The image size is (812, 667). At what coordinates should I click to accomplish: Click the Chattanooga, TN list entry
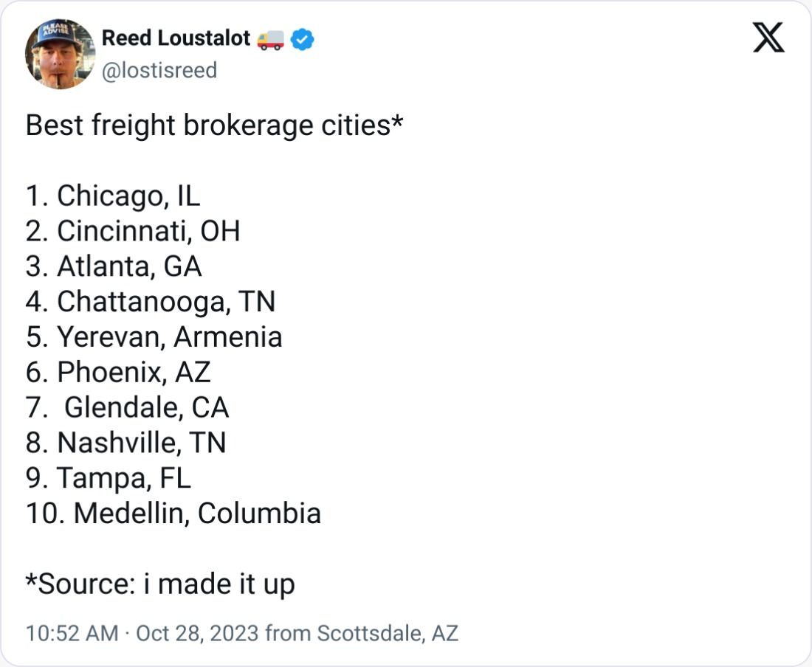coord(151,302)
